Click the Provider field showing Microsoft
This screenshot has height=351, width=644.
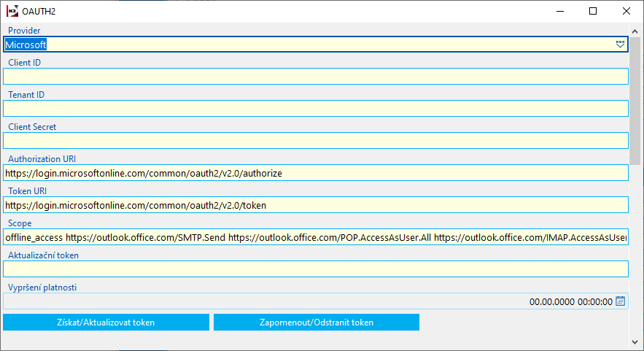coord(315,45)
